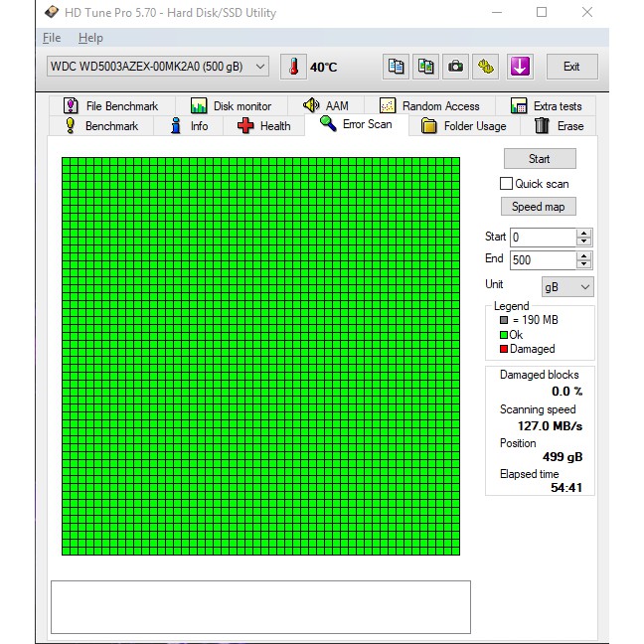Open the File menu
The image size is (644, 644).
[52, 38]
